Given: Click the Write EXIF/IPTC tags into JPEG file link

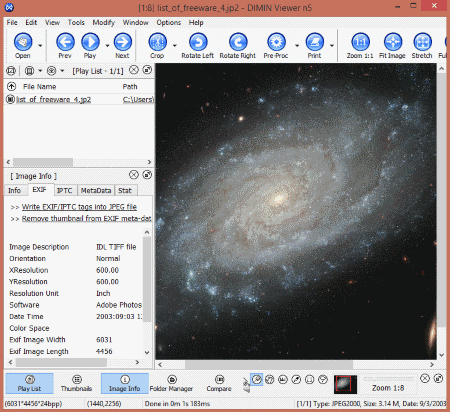Looking at the screenshot, I should pyautogui.click(x=79, y=207).
